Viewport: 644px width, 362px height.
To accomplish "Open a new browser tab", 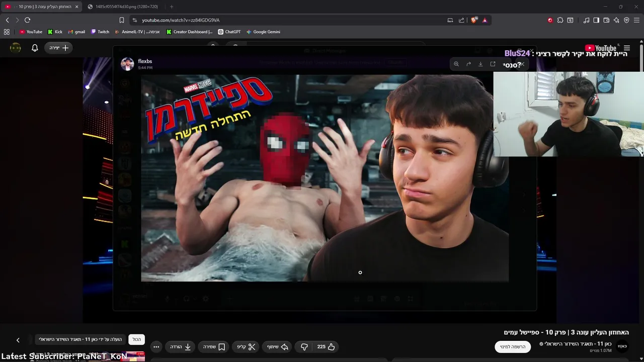I will (172, 7).
